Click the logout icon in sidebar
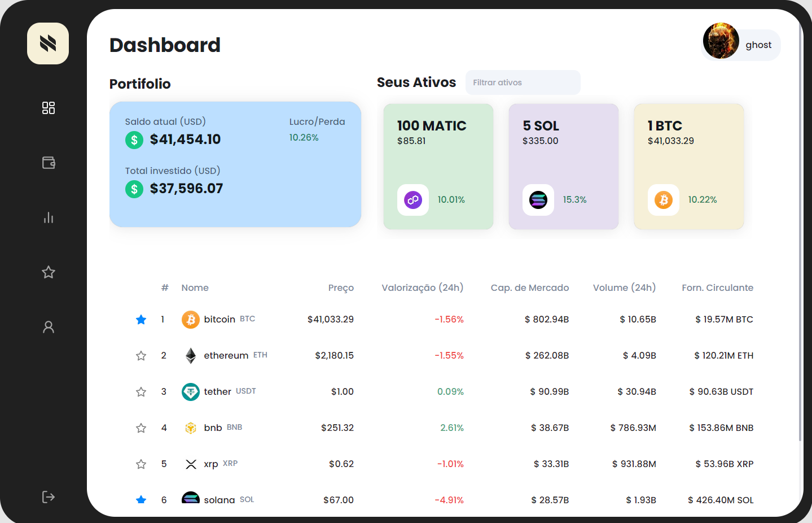Image resolution: width=812 pixels, height=523 pixels. [x=49, y=497]
